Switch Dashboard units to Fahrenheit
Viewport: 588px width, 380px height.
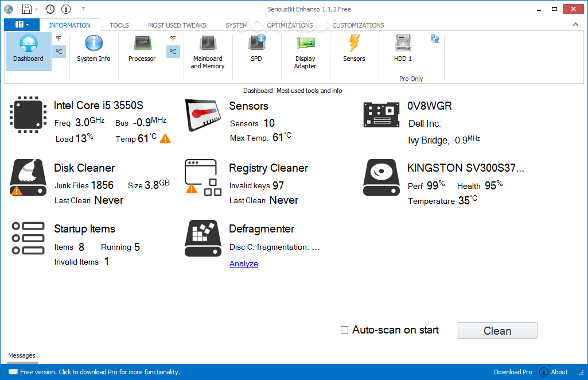[x=59, y=38]
